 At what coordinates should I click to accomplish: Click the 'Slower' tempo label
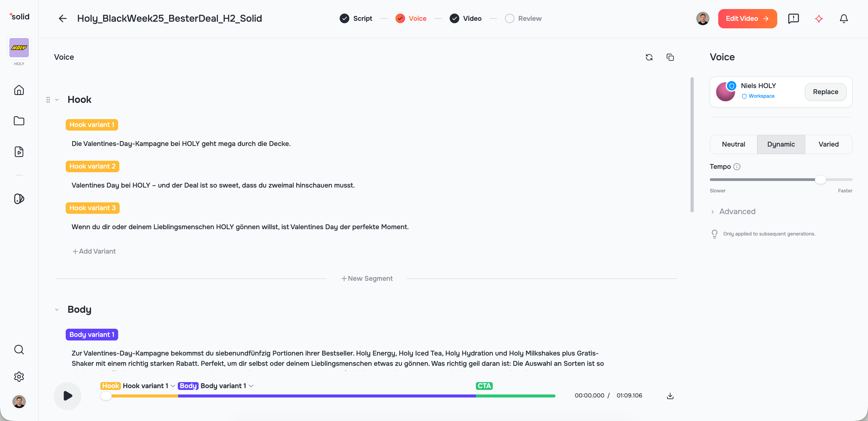(x=718, y=191)
